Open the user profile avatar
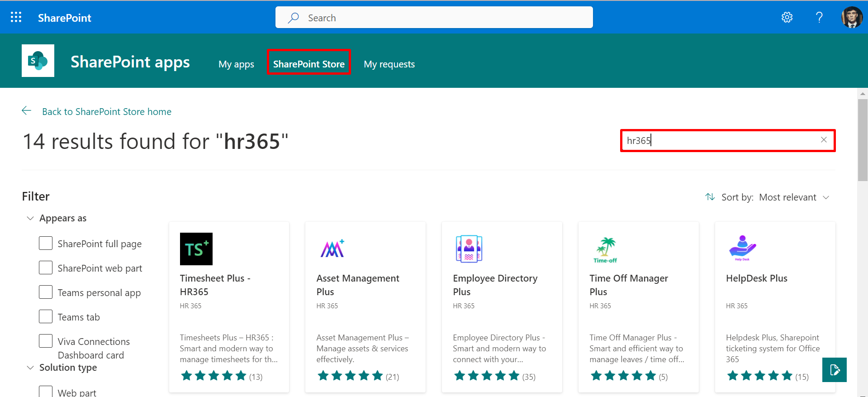This screenshot has height=397, width=868. click(x=852, y=17)
